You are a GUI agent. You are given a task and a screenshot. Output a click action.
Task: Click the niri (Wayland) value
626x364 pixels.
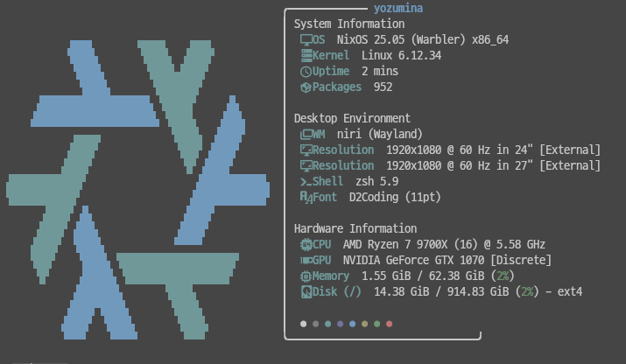pyautogui.click(x=380, y=135)
